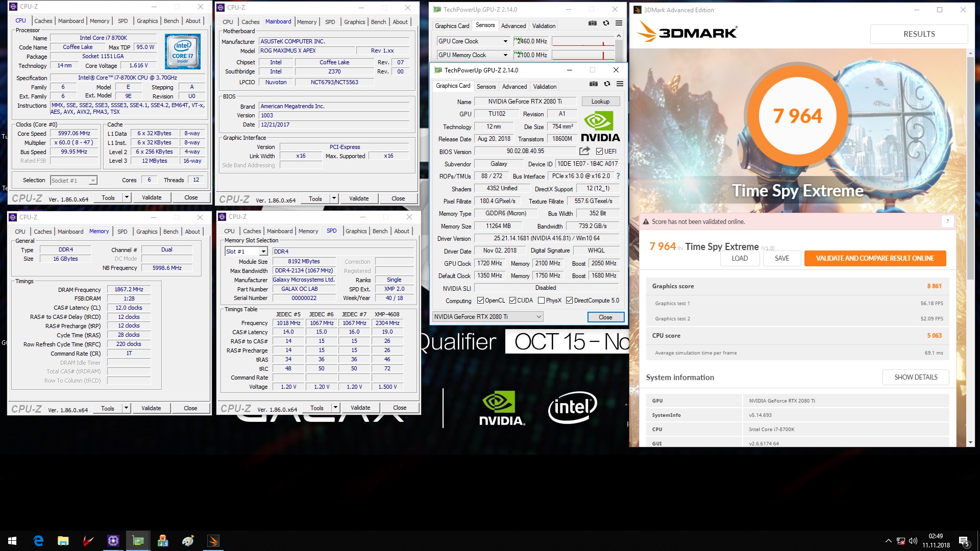Click the question mark on 3DMark validation warning
This screenshot has height=551, width=980.
[947, 221]
